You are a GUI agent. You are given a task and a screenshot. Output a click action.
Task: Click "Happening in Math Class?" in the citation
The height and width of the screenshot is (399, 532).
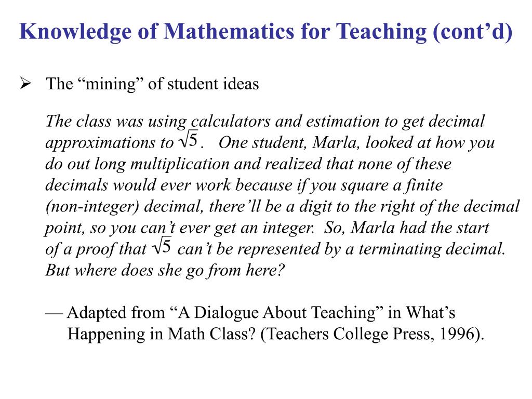point(162,334)
